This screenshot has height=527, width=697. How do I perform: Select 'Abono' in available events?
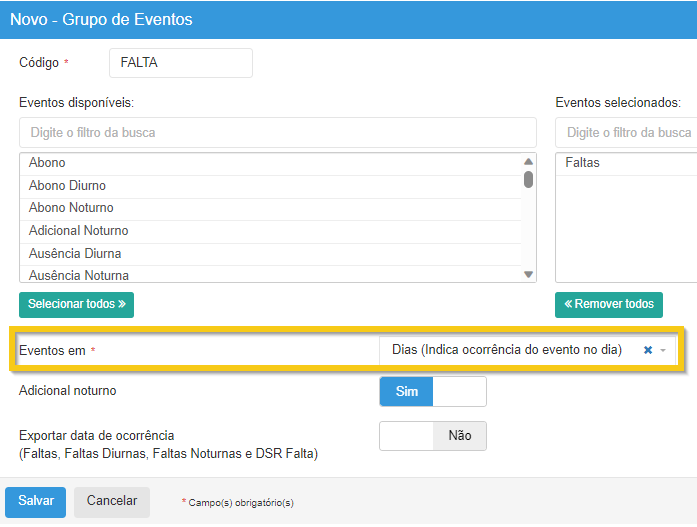pyautogui.click(x=270, y=163)
